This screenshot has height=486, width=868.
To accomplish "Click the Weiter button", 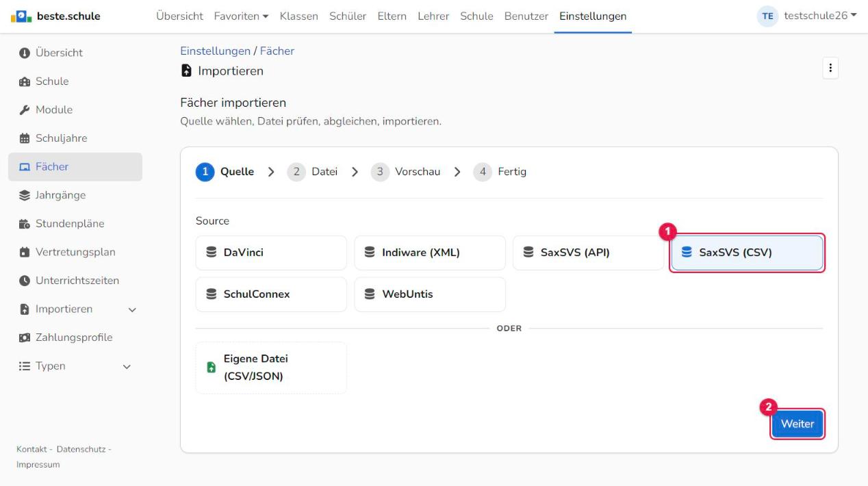I will click(797, 424).
